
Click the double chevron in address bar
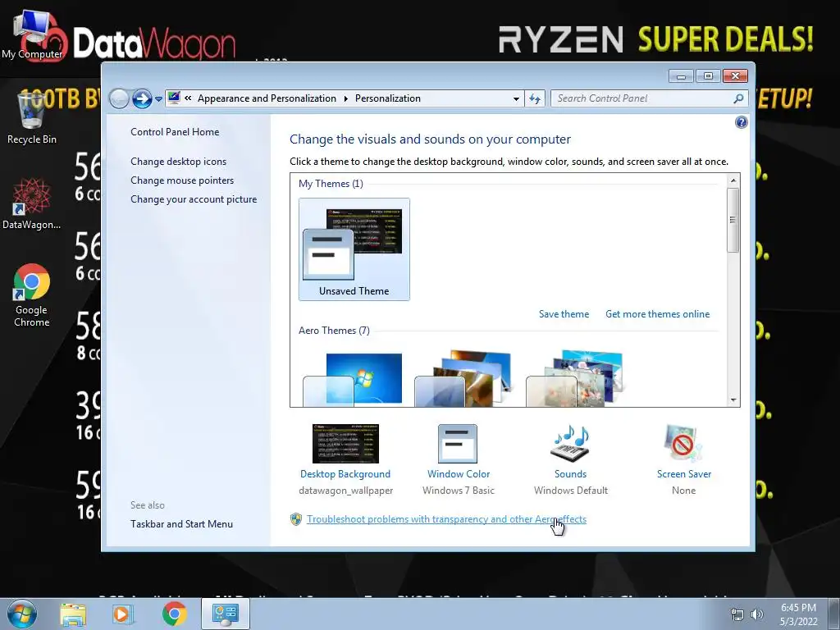[188, 98]
